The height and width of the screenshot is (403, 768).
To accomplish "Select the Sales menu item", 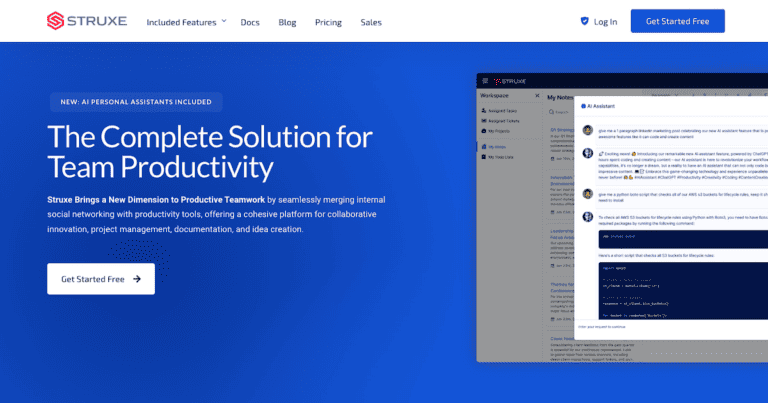I will click(371, 22).
